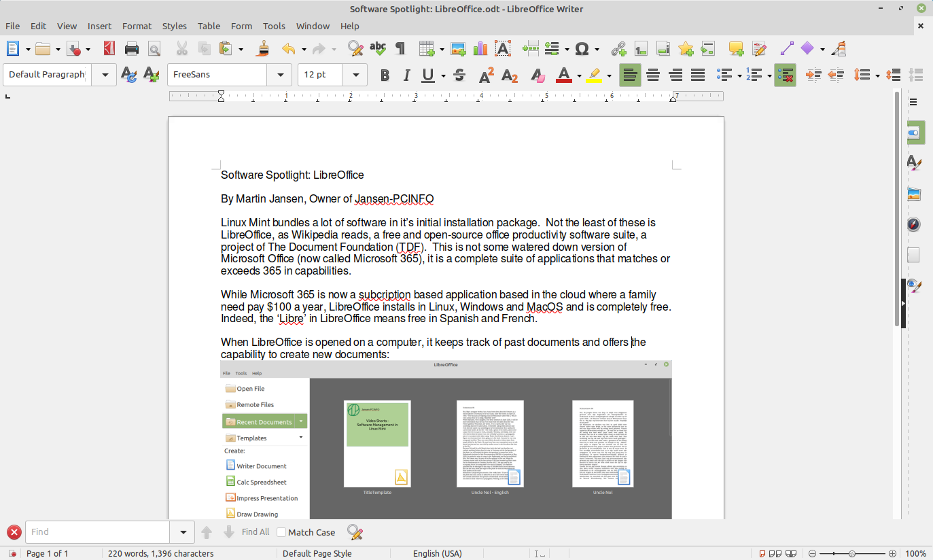Image resolution: width=933 pixels, height=560 pixels.
Task: Enable Justified paragraph alignment
Action: pos(698,75)
